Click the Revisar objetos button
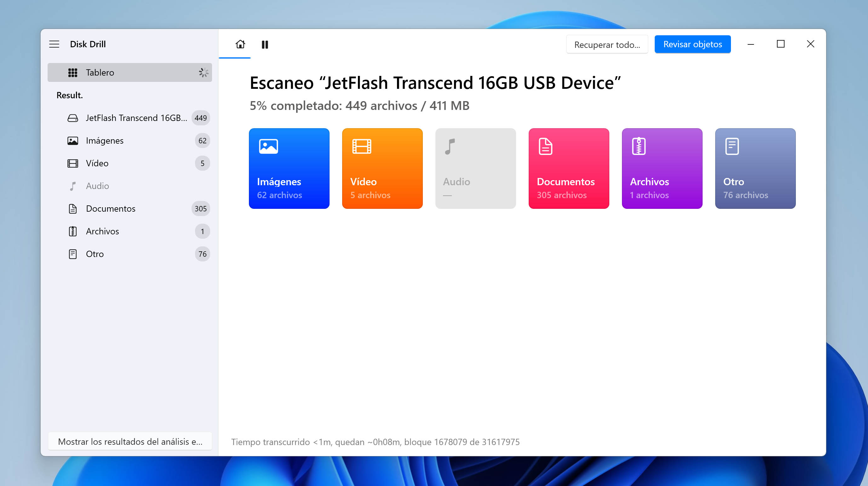 (x=693, y=44)
